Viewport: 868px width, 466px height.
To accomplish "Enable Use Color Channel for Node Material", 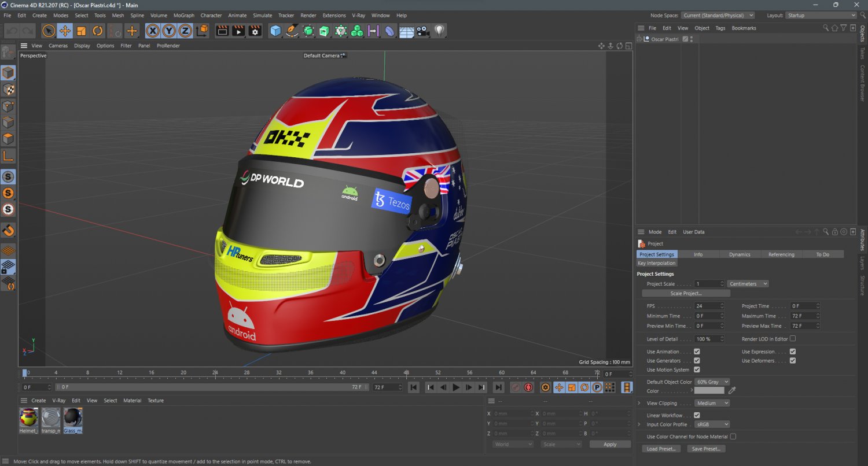I will (733, 437).
